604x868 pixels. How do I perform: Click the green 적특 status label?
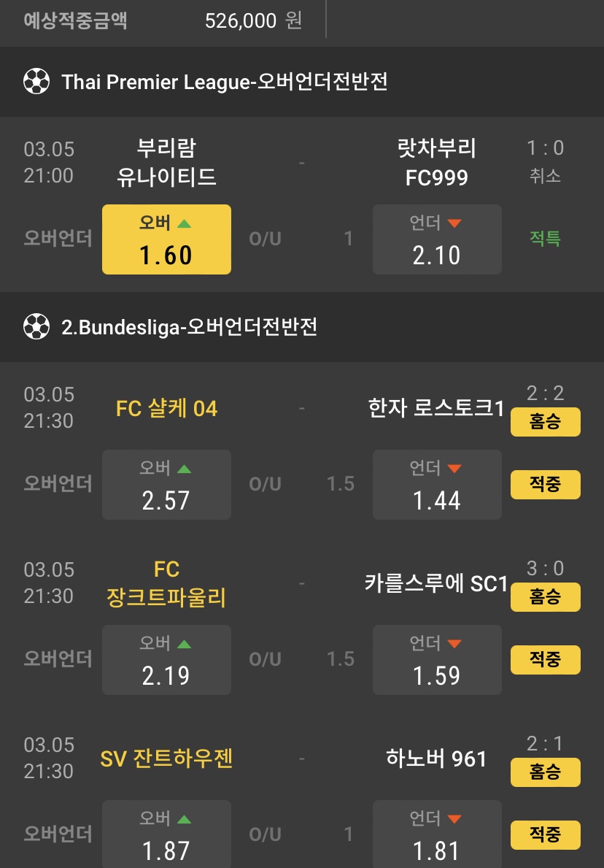[545, 239]
